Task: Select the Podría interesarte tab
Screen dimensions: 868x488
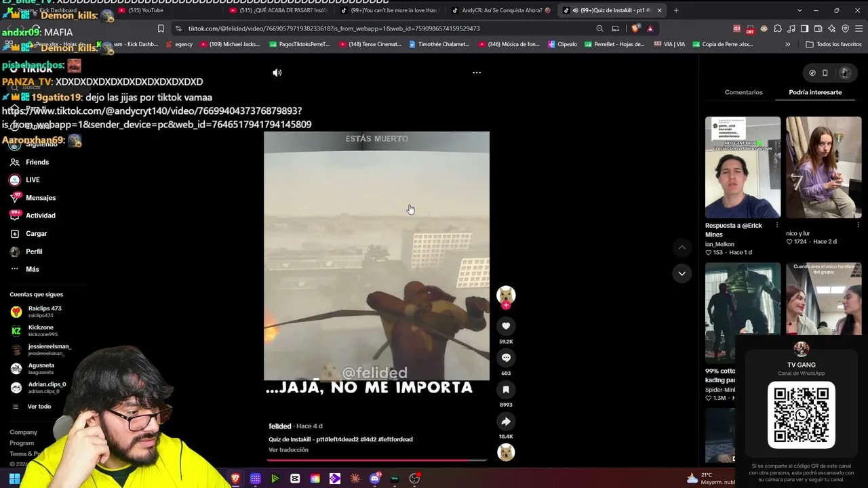Action: (815, 92)
